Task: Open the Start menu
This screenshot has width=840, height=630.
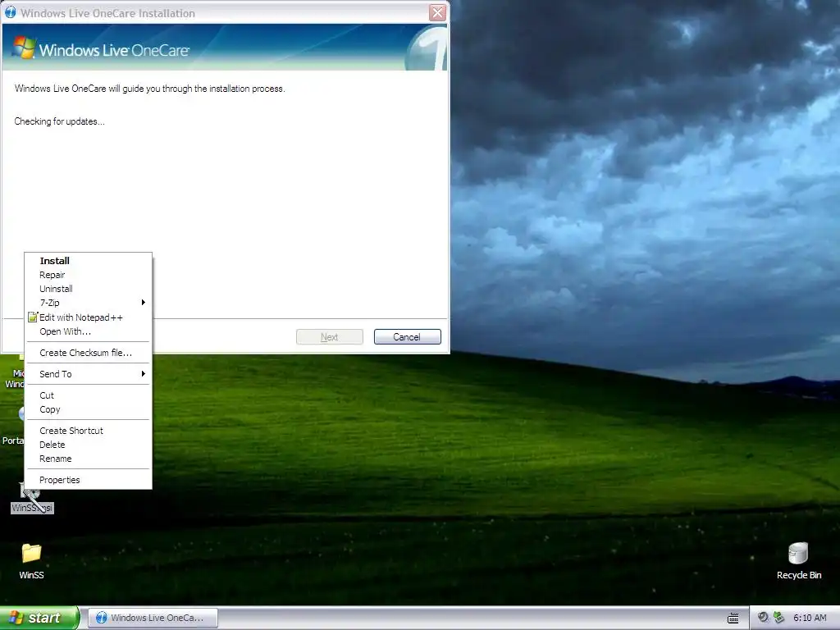Action: [x=39, y=618]
